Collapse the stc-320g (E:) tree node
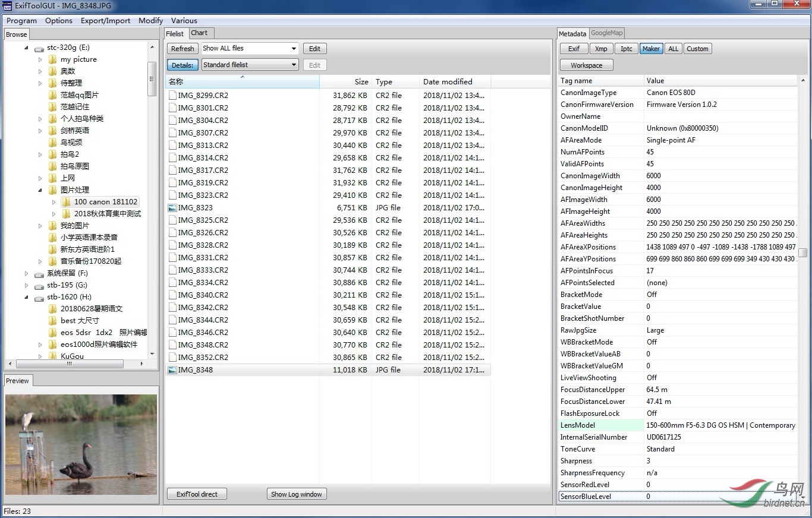Screen dimensions: 812x518 tap(26, 48)
